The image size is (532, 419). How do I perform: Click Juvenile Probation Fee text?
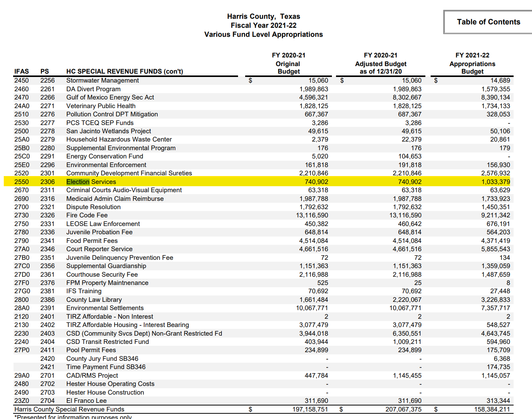(x=99, y=232)
